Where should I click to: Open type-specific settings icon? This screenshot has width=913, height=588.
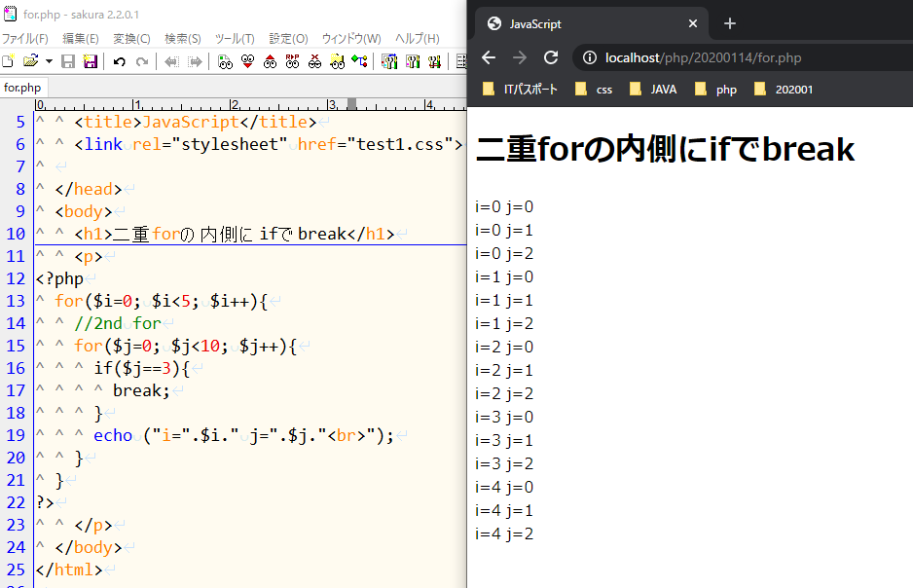click(x=413, y=61)
